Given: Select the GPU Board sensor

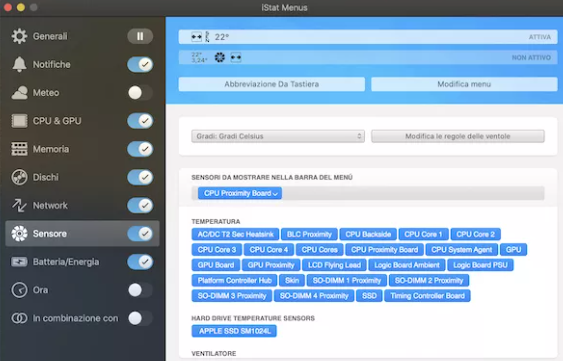Looking at the screenshot, I should (x=216, y=265).
